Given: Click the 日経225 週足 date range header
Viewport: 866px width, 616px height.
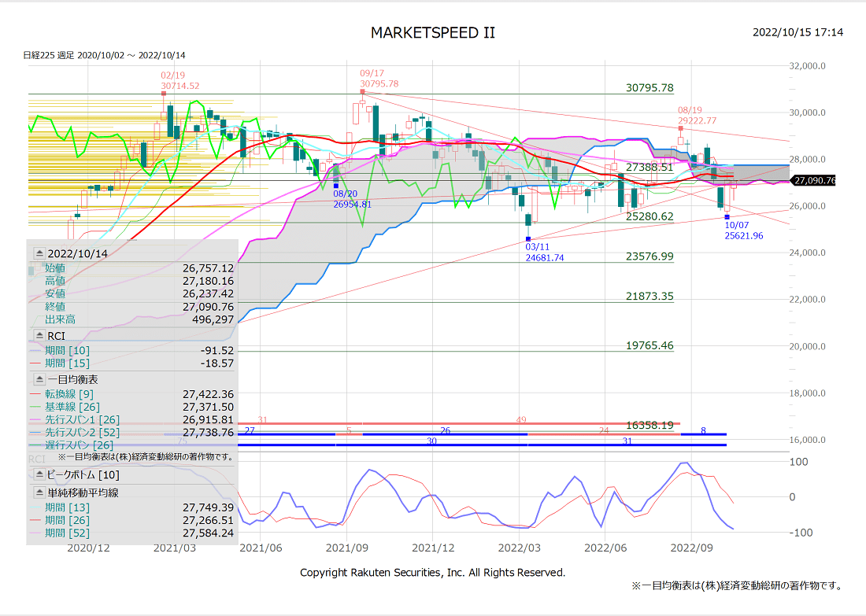Looking at the screenshot, I should click(105, 55).
